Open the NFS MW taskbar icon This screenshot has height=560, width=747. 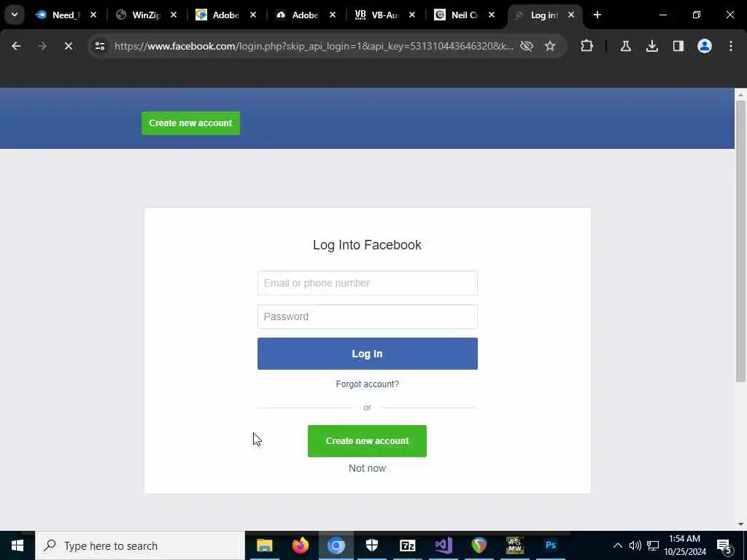515,545
